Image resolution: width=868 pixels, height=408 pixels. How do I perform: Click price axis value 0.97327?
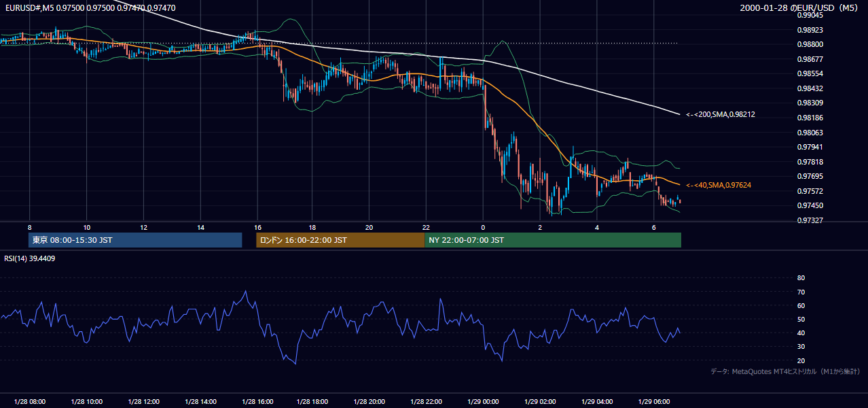[810, 220]
